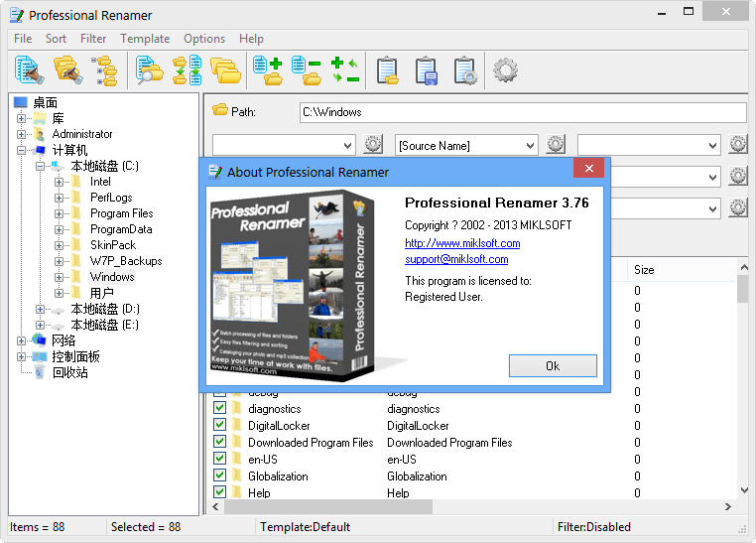Viewport: 756px width, 543px height.
Task: Click gear button beside Source Name dropdown
Action: point(556,144)
